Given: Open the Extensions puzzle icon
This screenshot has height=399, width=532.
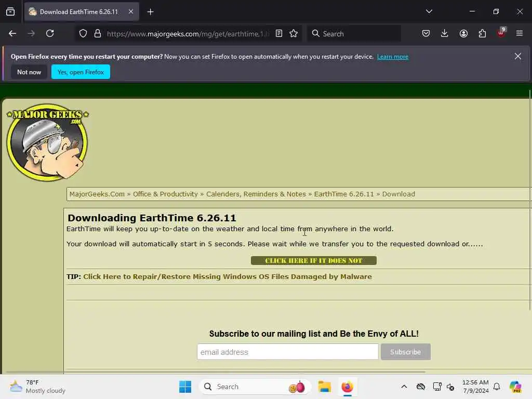Looking at the screenshot, I should click(482, 34).
